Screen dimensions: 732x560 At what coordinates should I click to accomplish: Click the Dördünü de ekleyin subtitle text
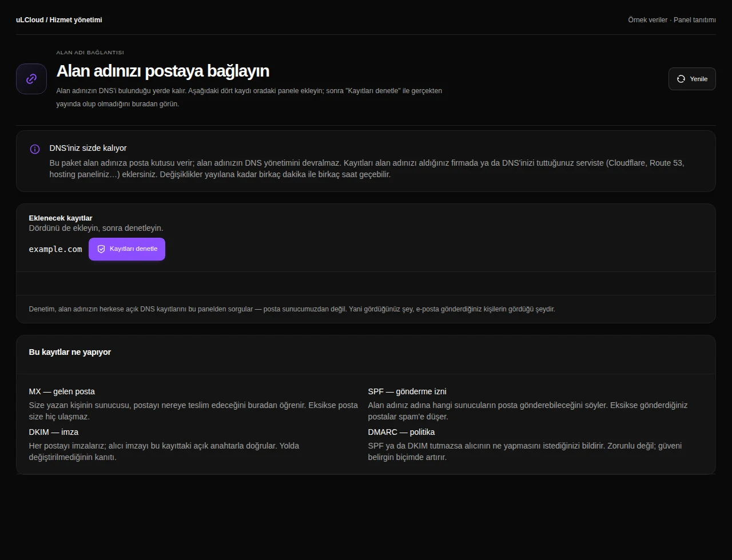tap(96, 228)
